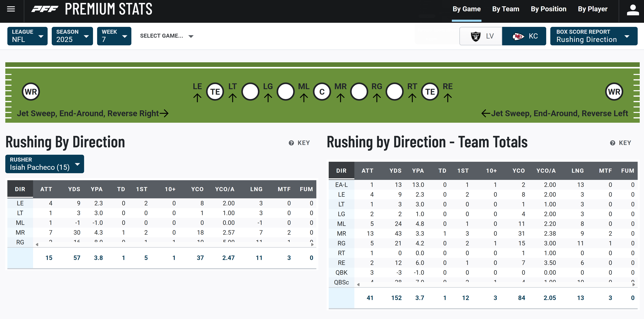Open the hamburger menu
The width and height of the screenshot is (644, 319).
pyautogui.click(x=11, y=9)
